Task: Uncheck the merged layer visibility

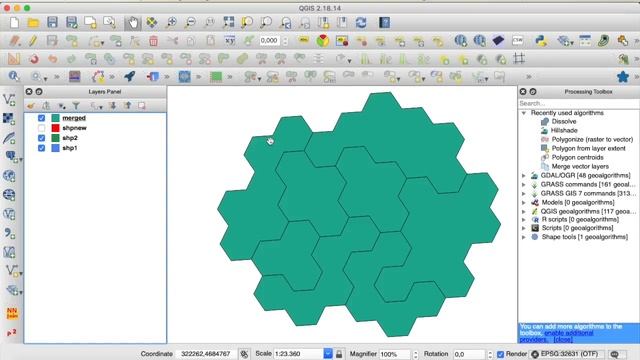Action: tap(41, 118)
